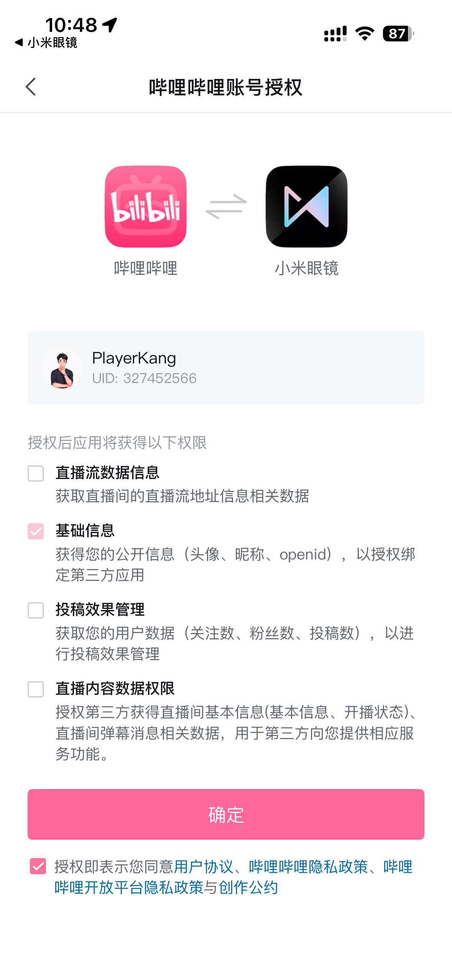Uncheck the agreement consent checkbox

[38, 866]
